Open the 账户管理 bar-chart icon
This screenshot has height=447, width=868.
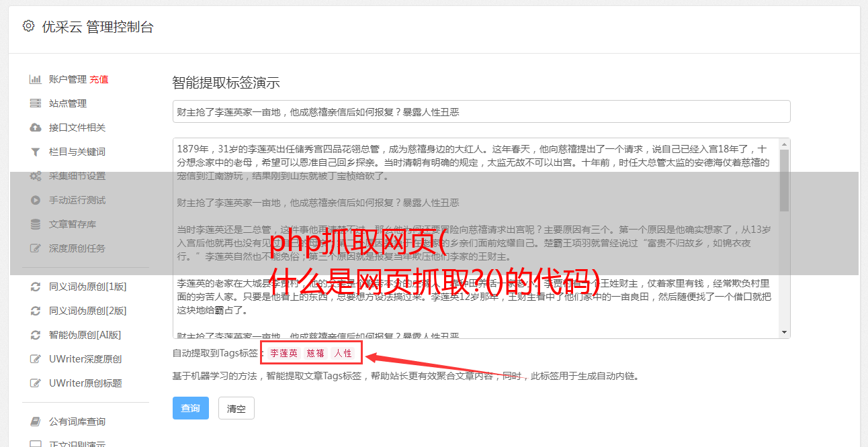(x=36, y=79)
